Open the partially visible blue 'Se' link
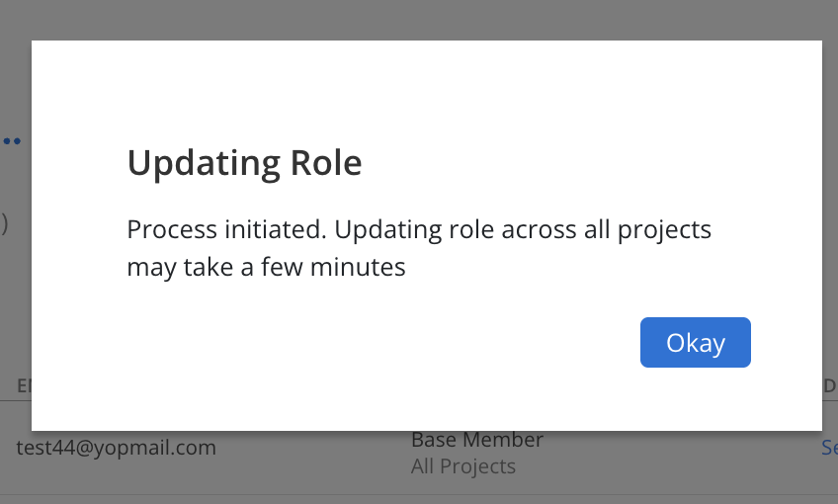The height and width of the screenshot is (504, 838). pos(829,448)
